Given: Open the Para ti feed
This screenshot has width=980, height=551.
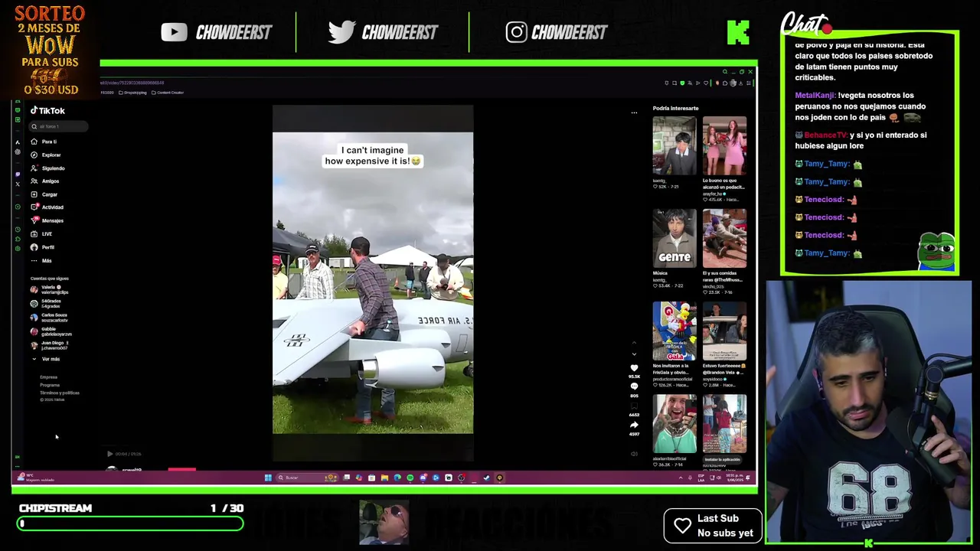Looking at the screenshot, I should point(44,142).
